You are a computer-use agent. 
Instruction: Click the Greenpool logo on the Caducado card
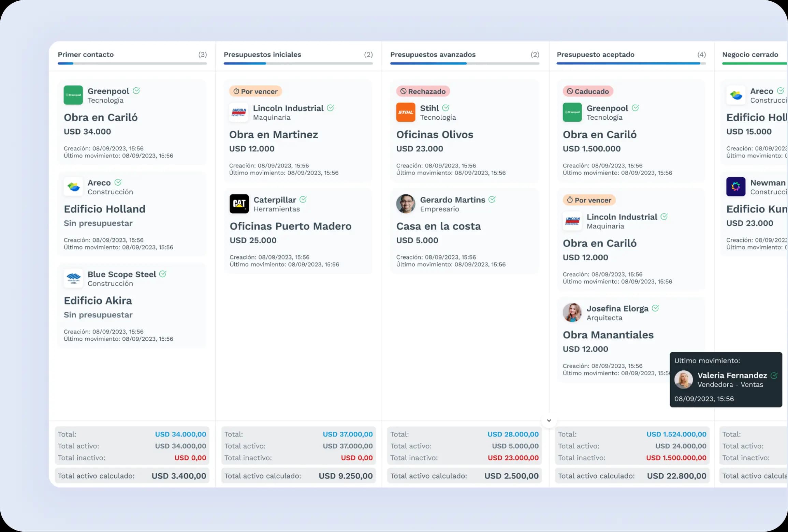[572, 112]
